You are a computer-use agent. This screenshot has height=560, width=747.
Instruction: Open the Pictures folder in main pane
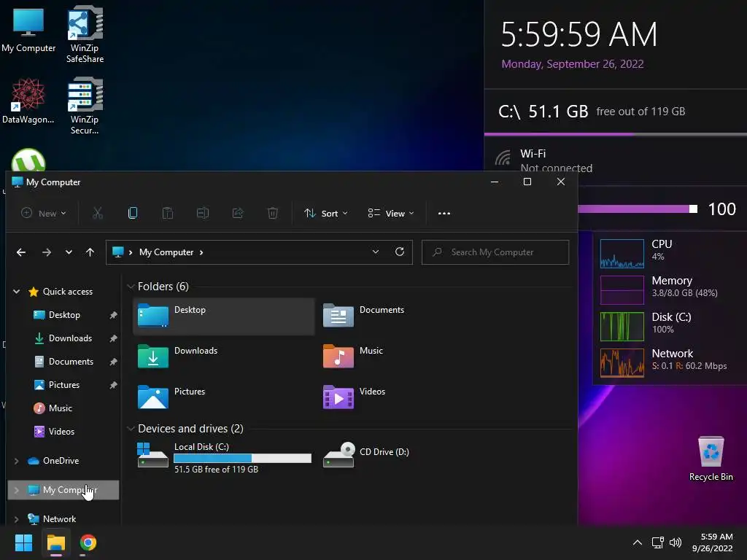(171, 397)
